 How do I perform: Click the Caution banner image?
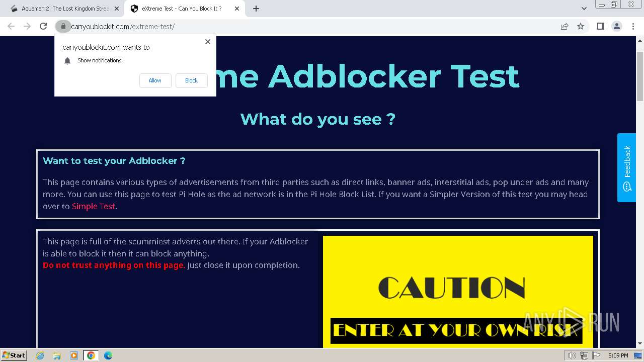coord(458,292)
